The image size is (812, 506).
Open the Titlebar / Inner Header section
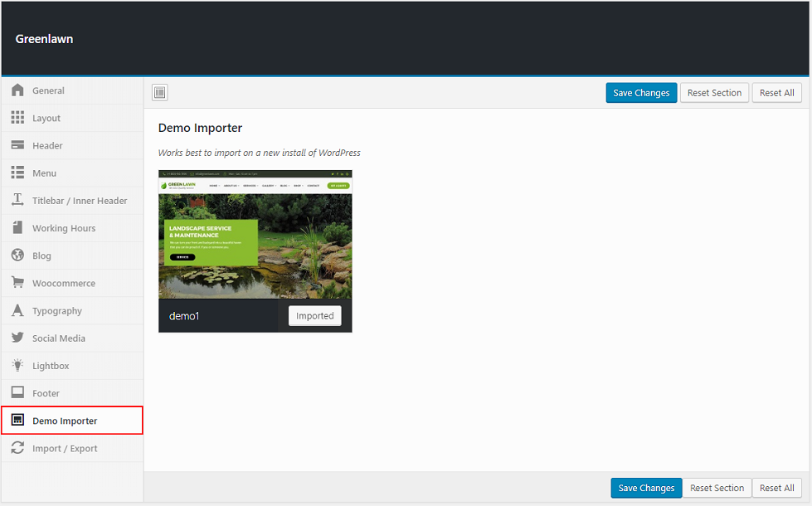point(80,201)
